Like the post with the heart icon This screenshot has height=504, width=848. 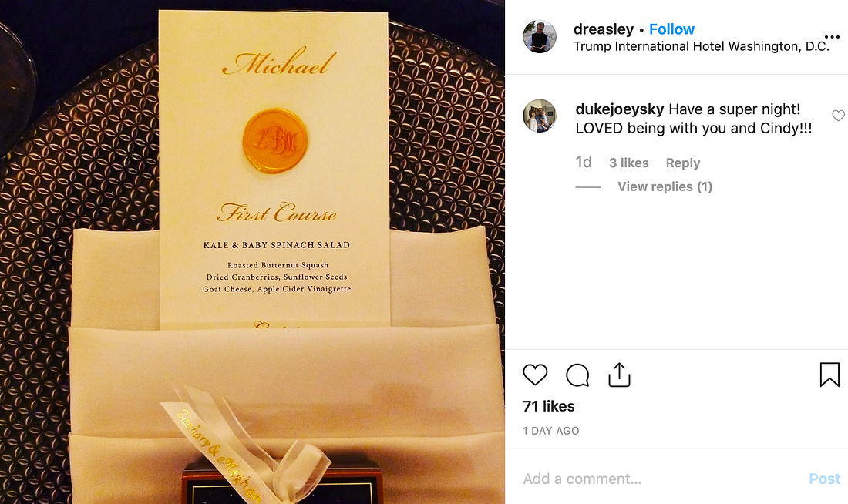click(x=535, y=375)
